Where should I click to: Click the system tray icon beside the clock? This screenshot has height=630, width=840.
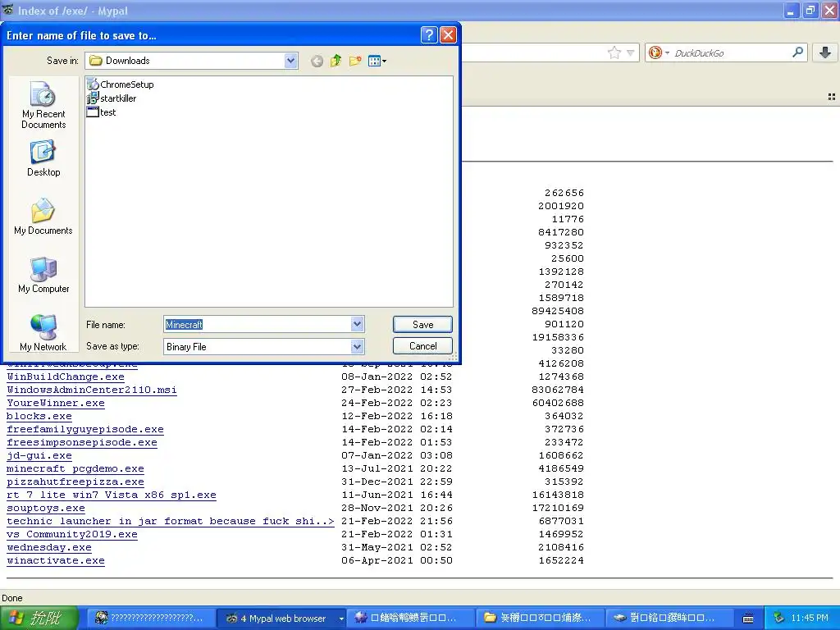coord(779,619)
